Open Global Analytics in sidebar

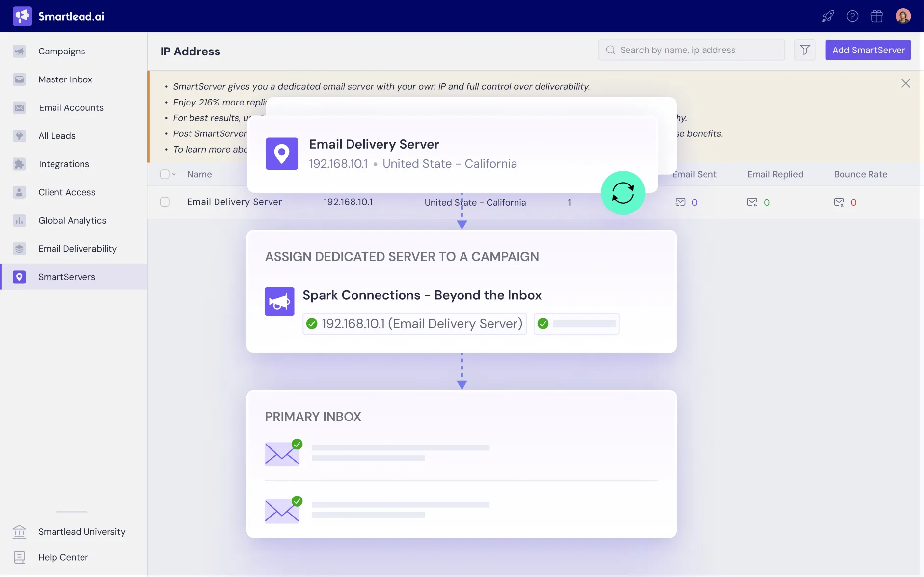(x=72, y=220)
